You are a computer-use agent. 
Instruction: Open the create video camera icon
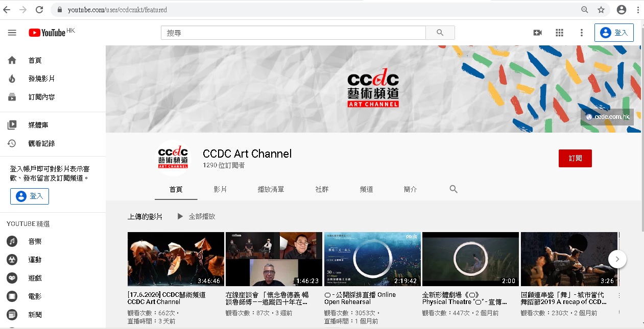pyautogui.click(x=537, y=33)
